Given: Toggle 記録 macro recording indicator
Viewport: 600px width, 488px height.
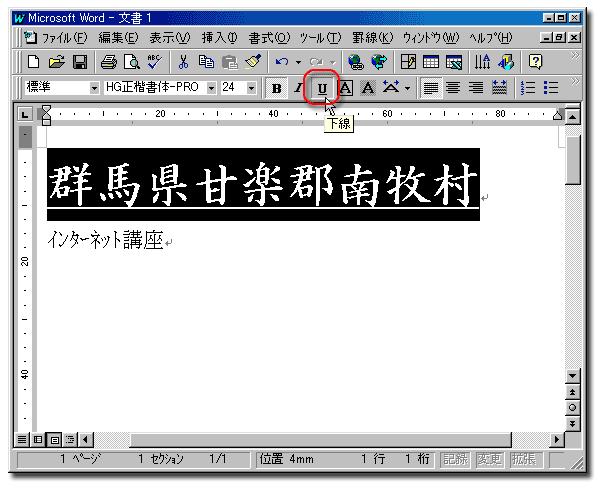Looking at the screenshot, I should point(455,459).
